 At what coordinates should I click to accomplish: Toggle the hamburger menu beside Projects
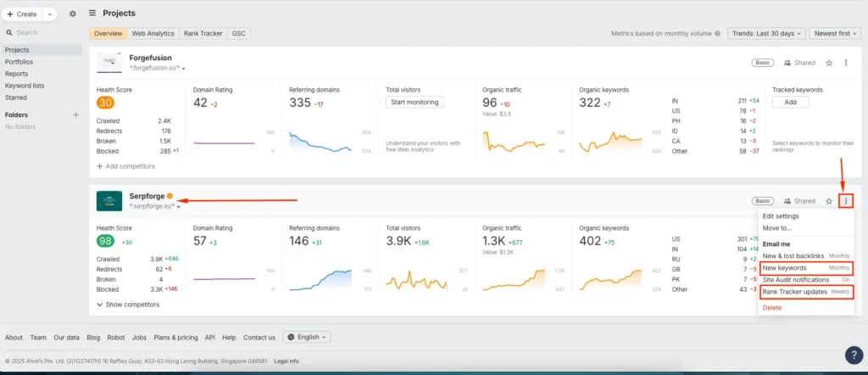coord(92,14)
